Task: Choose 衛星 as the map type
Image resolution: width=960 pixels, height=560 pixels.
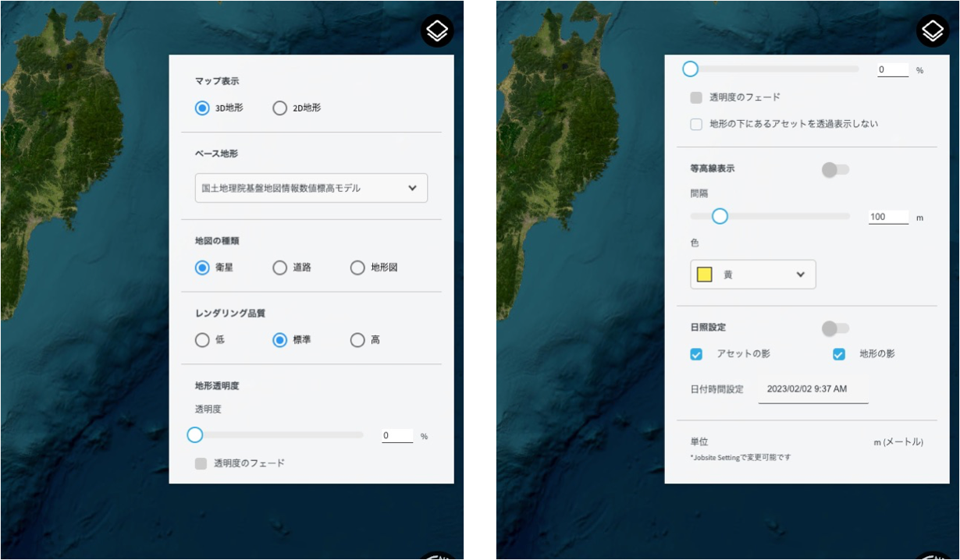Action: click(202, 268)
